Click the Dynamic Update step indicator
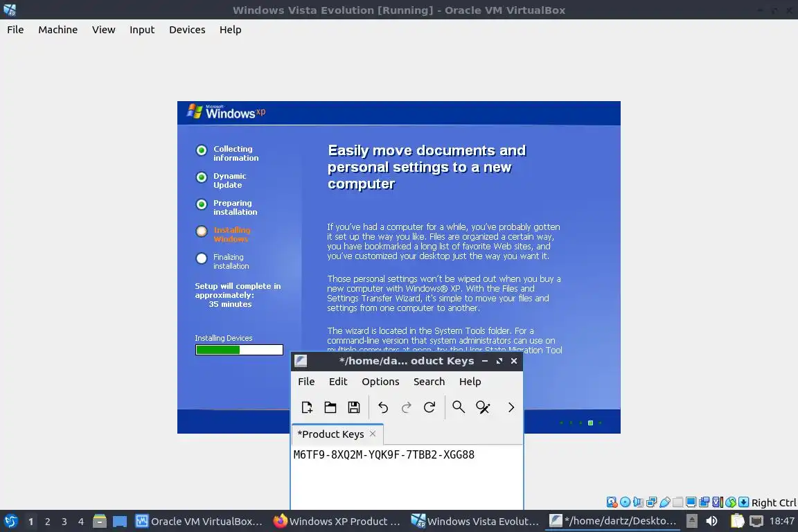This screenshot has height=532, width=798. [202, 177]
